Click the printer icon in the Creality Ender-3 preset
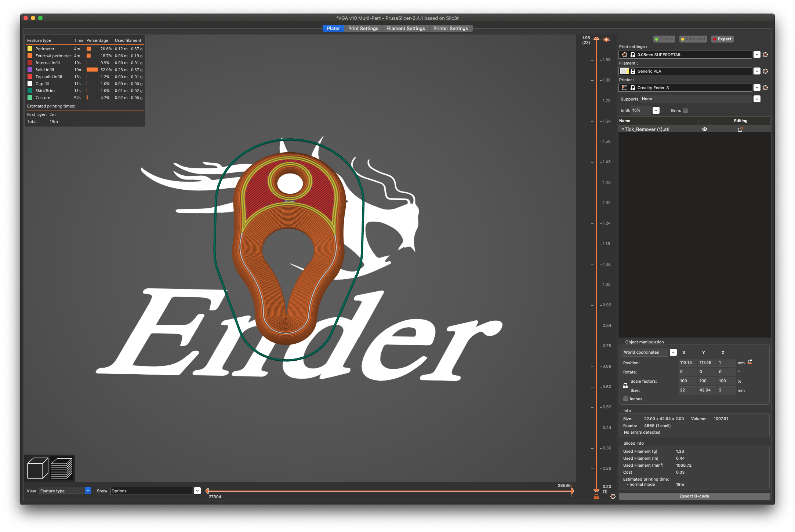 point(625,88)
